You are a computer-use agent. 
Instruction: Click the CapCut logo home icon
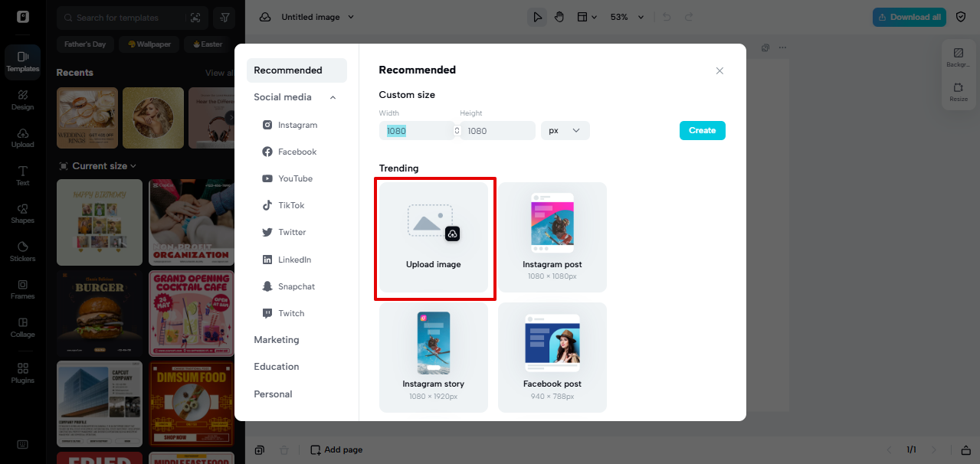pos(23,17)
